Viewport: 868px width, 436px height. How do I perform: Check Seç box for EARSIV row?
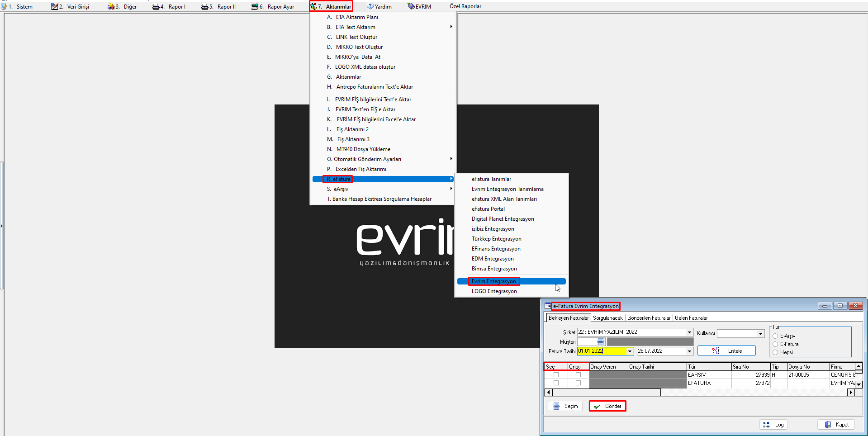556,375
